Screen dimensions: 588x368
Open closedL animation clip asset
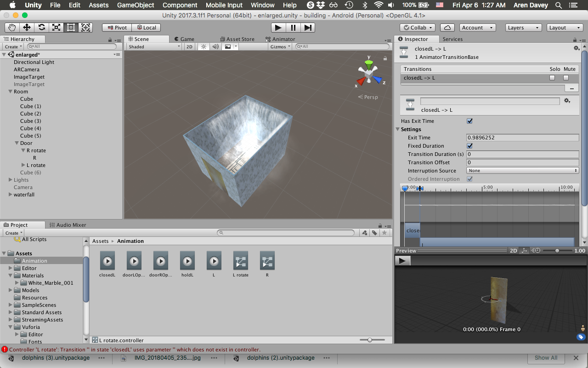107,261
